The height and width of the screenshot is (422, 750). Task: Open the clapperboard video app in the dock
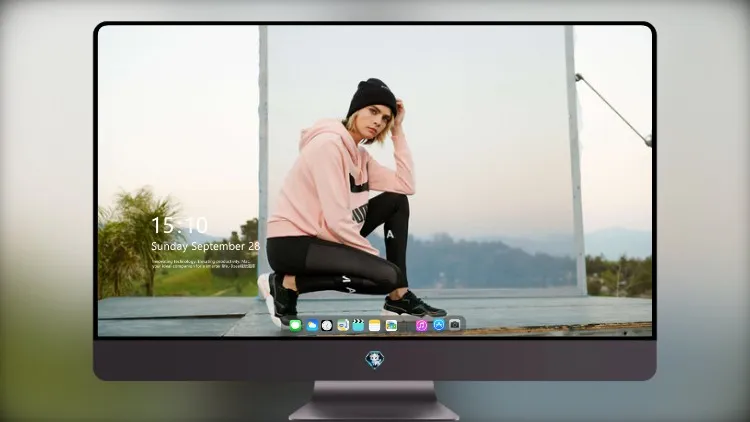click(358, 326)
